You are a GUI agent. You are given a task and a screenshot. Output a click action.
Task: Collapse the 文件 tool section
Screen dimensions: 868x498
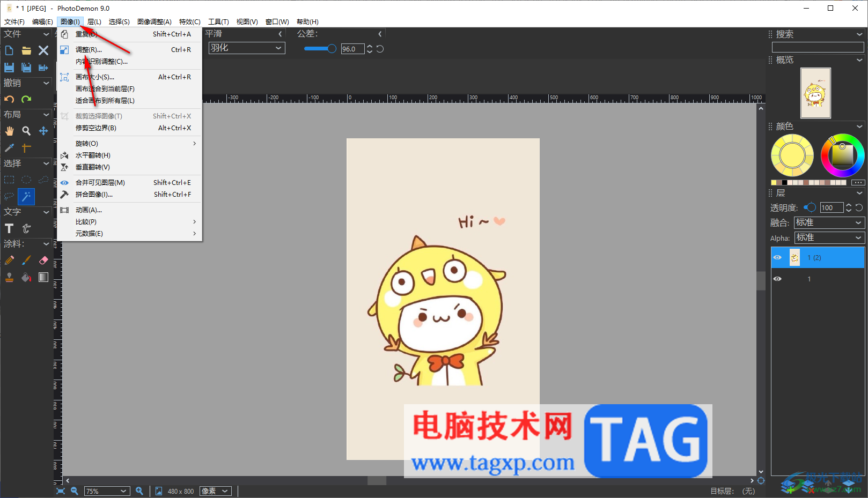pos(46,34)
